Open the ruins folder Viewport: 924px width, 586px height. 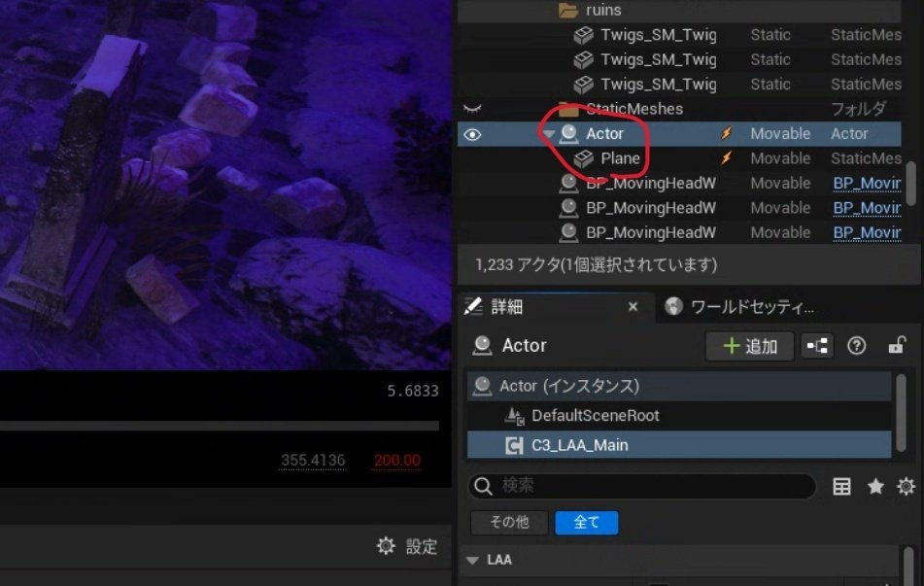603,10
